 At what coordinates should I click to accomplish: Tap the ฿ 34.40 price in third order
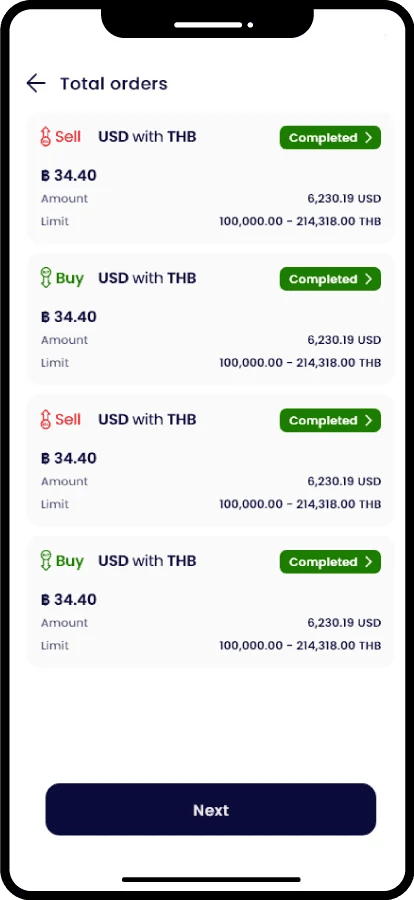pyautogui.click(x=69, y=458)
